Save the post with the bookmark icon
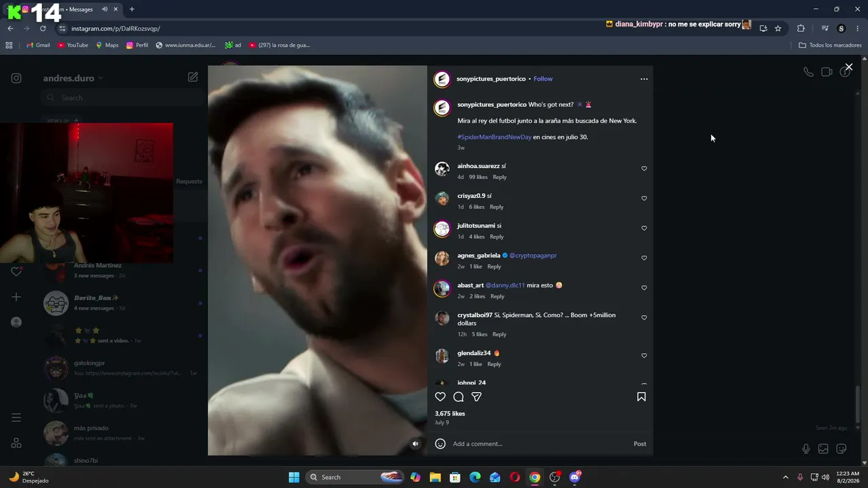Screen dimensions: 868x488 coord(641,396)
